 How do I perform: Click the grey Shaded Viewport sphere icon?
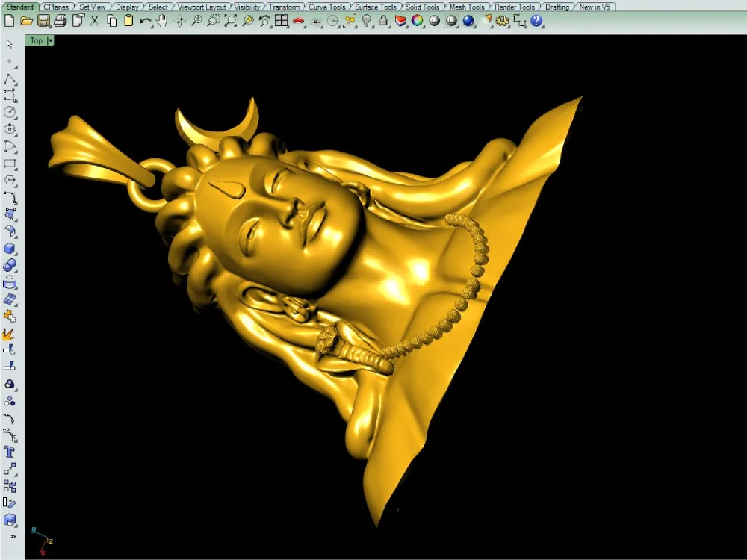(x=435, y=21)
